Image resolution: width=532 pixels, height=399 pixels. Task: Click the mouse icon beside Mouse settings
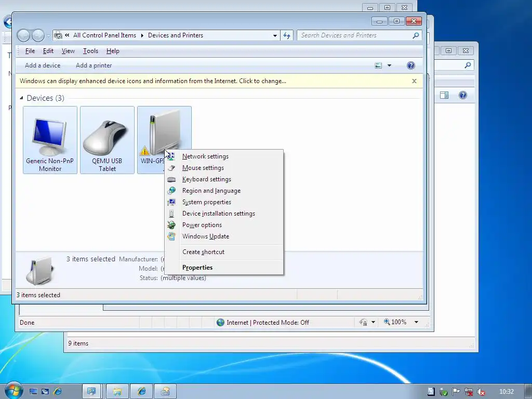click(171, 168)
